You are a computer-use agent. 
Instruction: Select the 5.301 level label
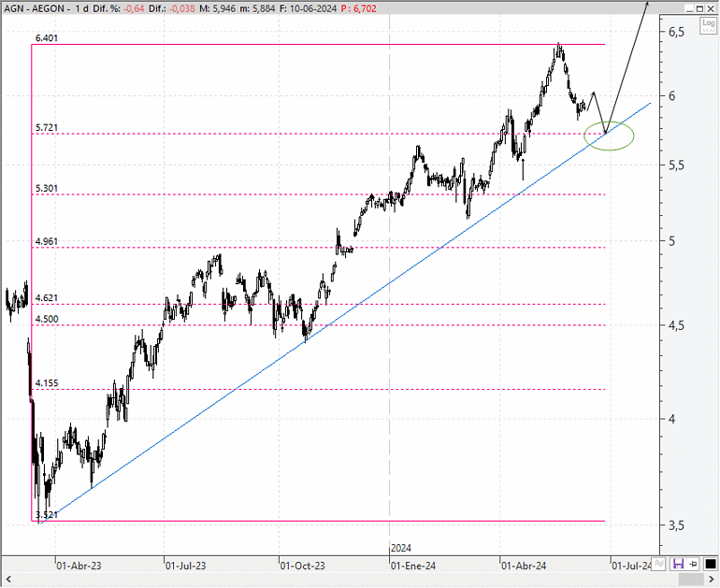(47, 188)
